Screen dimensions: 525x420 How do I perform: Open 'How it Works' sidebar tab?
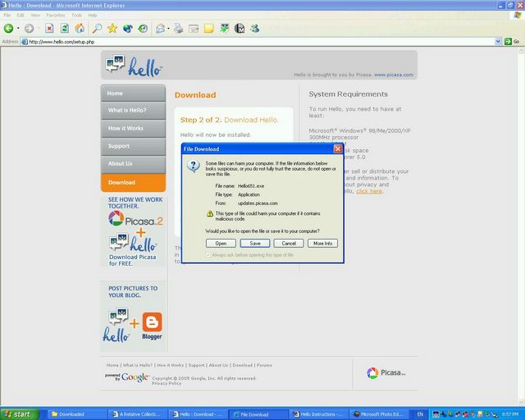coord(133,128)
